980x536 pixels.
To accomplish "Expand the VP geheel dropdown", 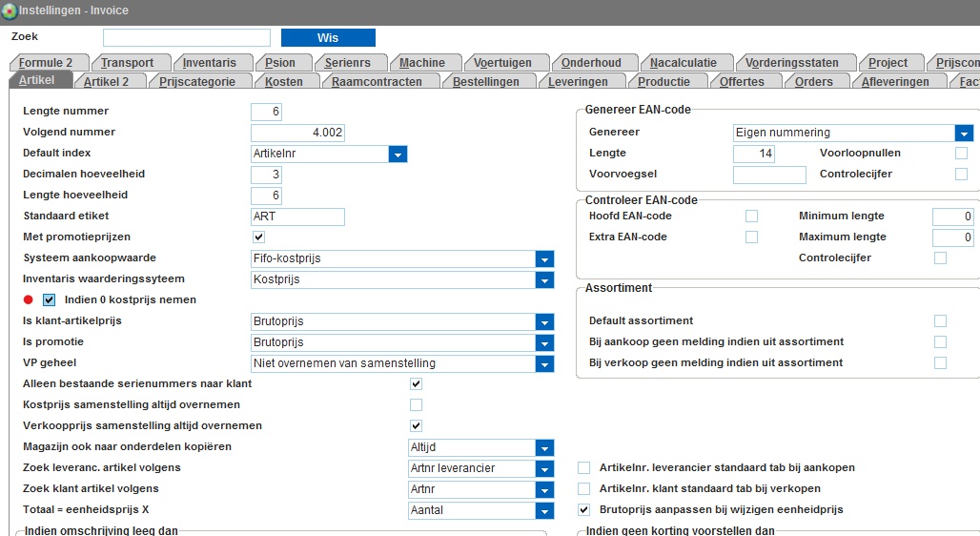I will pos(544,363).
